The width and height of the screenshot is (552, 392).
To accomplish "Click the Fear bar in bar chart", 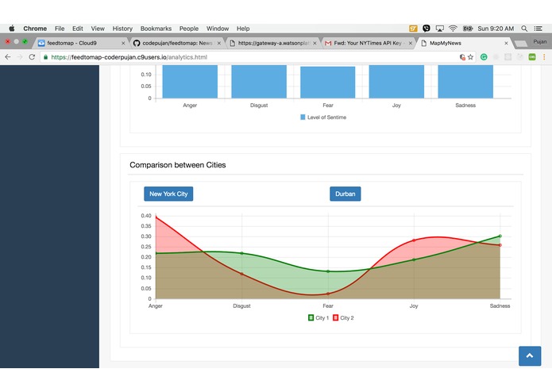I will [x=328, y=83].
